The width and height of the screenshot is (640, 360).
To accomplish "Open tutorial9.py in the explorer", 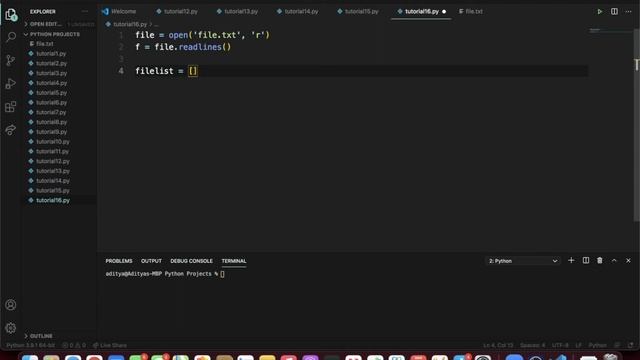I will (x=51, y=132).
